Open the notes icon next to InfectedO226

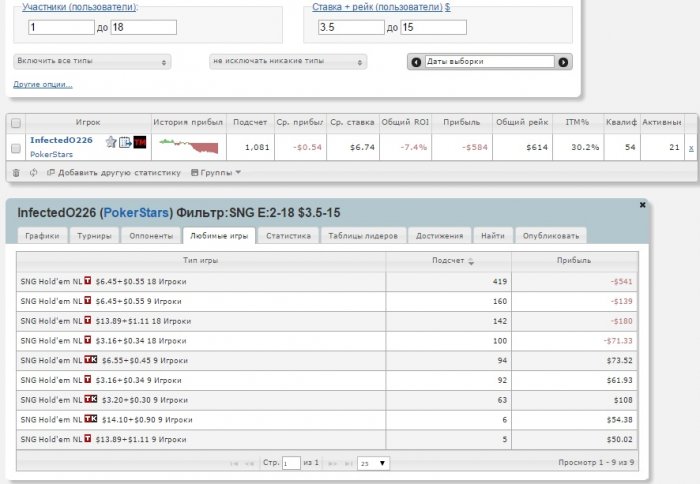click(125, 142)
